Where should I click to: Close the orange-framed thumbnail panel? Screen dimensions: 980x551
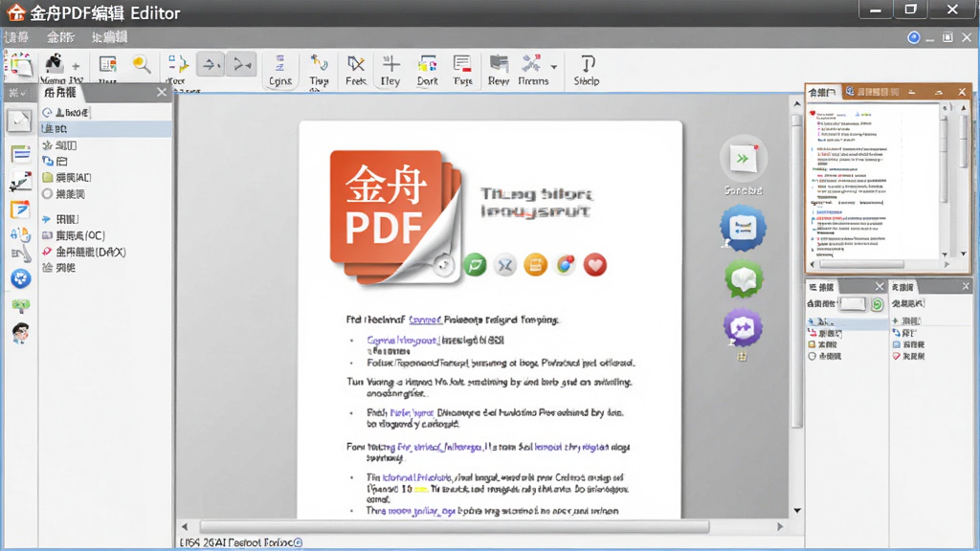click(962, 92)
